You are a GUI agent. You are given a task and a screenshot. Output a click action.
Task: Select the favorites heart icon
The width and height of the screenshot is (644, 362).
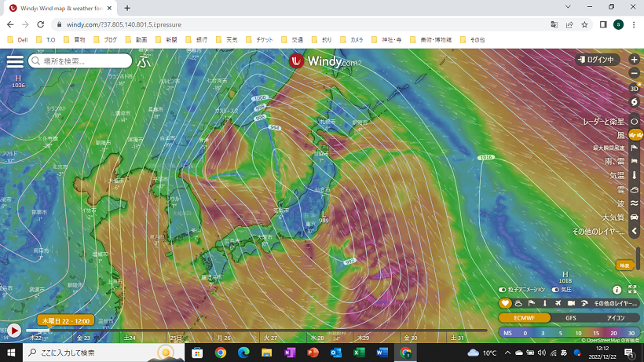pos(505,303)
